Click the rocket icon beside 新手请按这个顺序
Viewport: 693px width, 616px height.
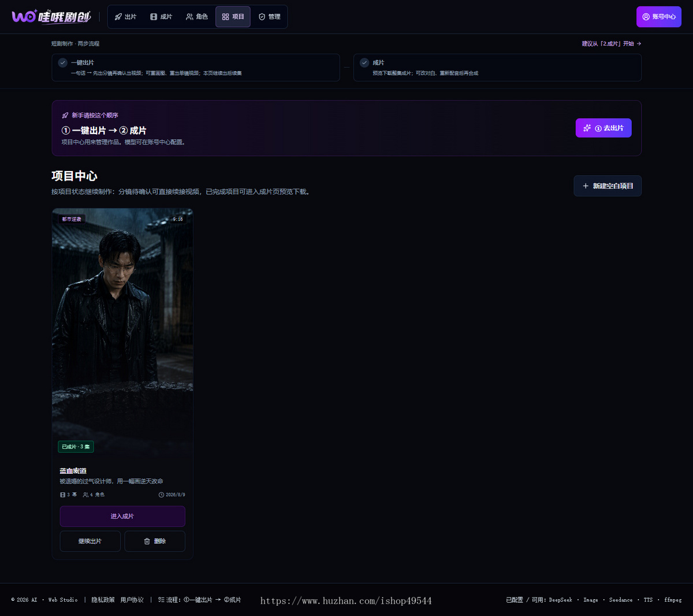65,116
